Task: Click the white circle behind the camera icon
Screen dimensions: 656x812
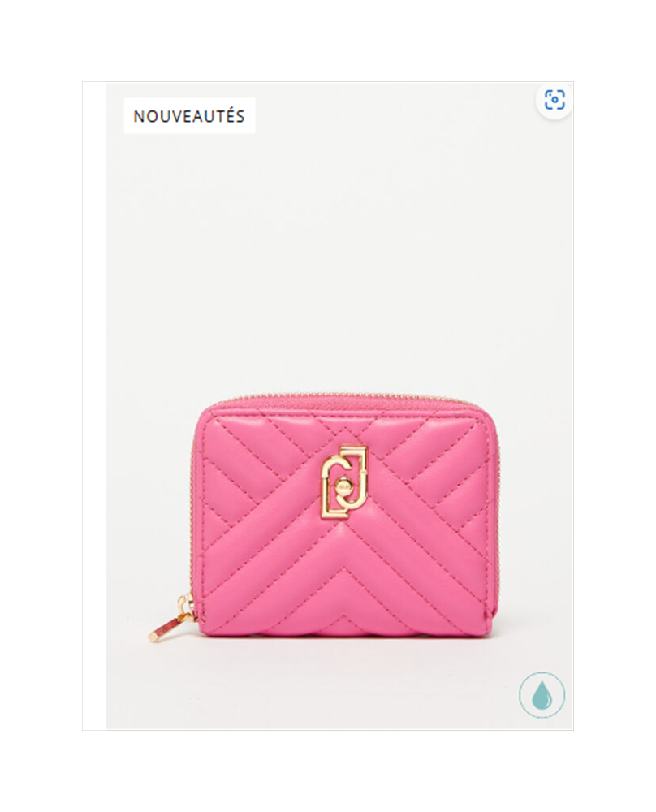Action: pyautogui.click(x=554, y=100)
